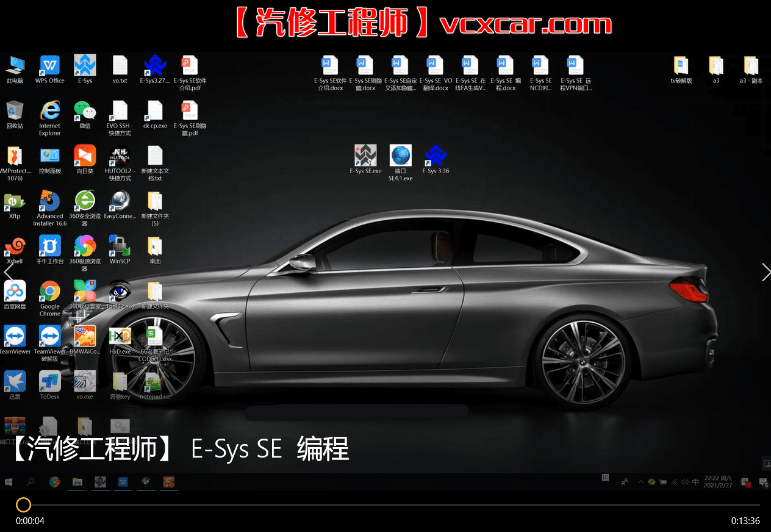The height and width of the screenshot is (532, 771).
Task: Show next image using the right chevron
Action: click(766, 271)
